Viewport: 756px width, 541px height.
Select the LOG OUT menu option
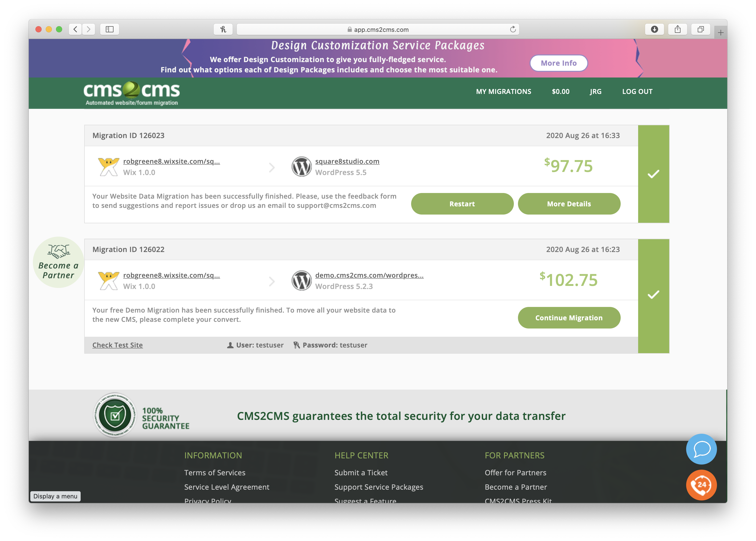coord(638,91)
